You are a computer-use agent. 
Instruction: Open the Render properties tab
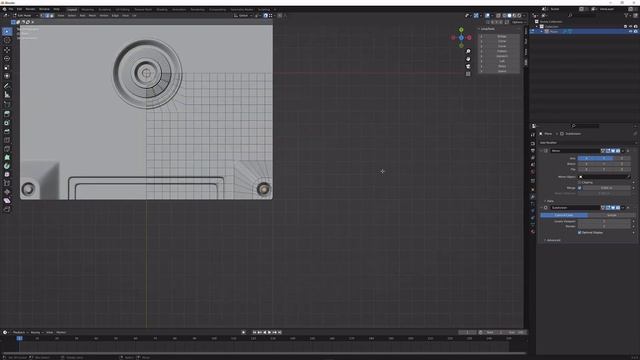[x=533, y=143]
